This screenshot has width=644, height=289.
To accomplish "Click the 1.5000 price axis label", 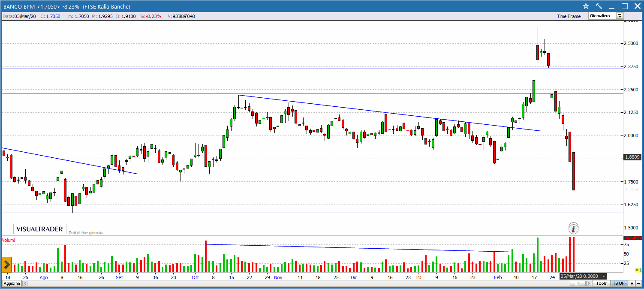I will pos(632,228).
